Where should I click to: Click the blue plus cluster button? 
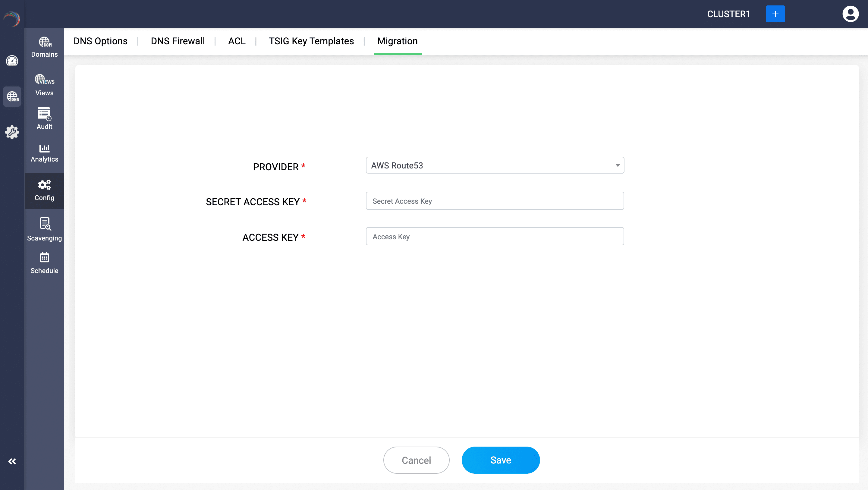pyautogui.click(x=775, y=14)
